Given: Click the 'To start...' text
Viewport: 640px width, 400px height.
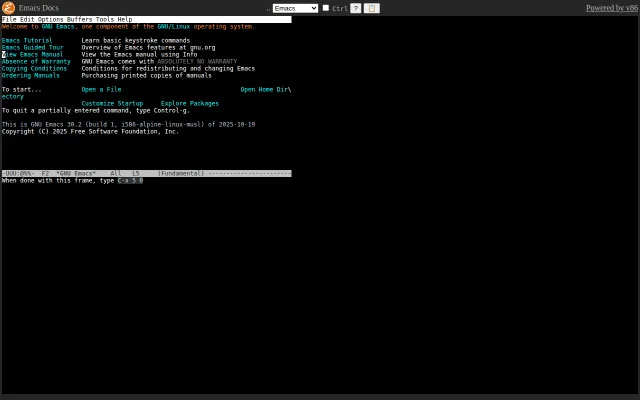Looking at the screenshot, I should pyautogui.click(x=22, y=89).
